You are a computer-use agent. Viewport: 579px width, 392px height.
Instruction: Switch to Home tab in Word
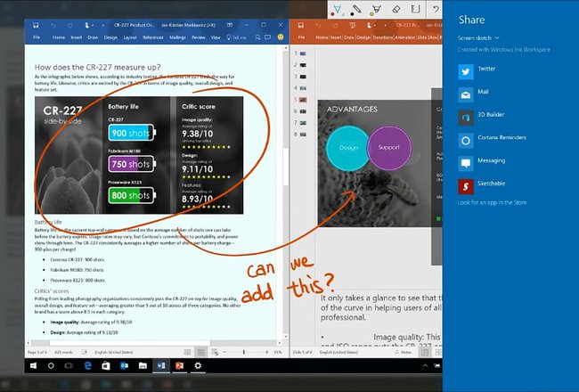point(58,37)
